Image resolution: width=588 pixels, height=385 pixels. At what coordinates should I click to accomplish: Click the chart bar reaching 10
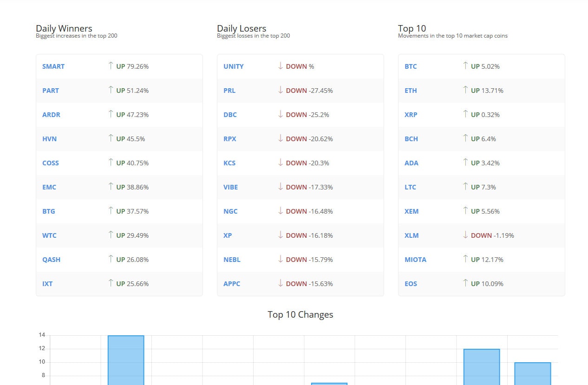click(x=532, y=373)
